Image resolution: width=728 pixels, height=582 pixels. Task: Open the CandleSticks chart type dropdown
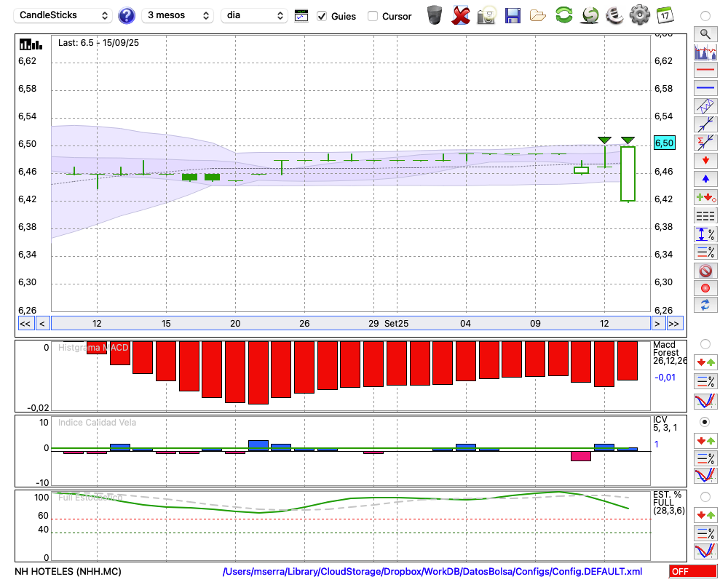pos(64,15)
